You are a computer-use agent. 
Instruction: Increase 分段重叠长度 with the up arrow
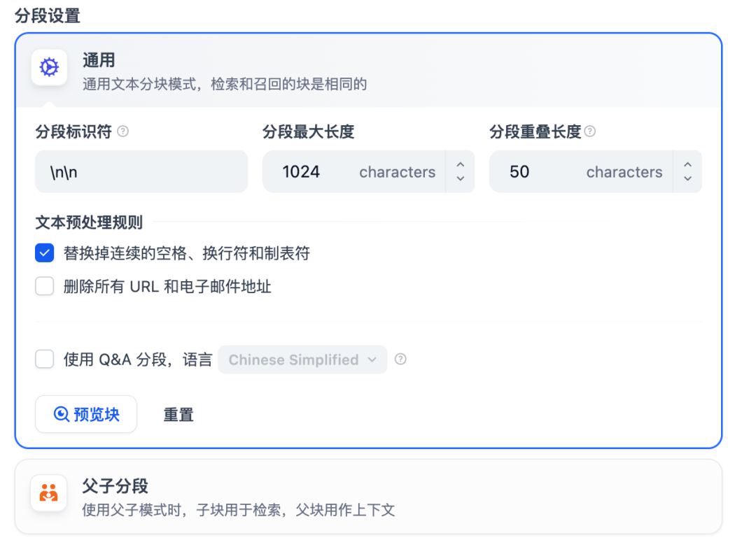click(687, 166)
